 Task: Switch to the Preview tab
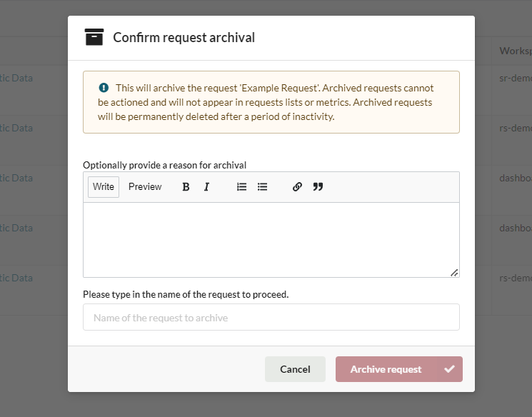coord(145,187)
